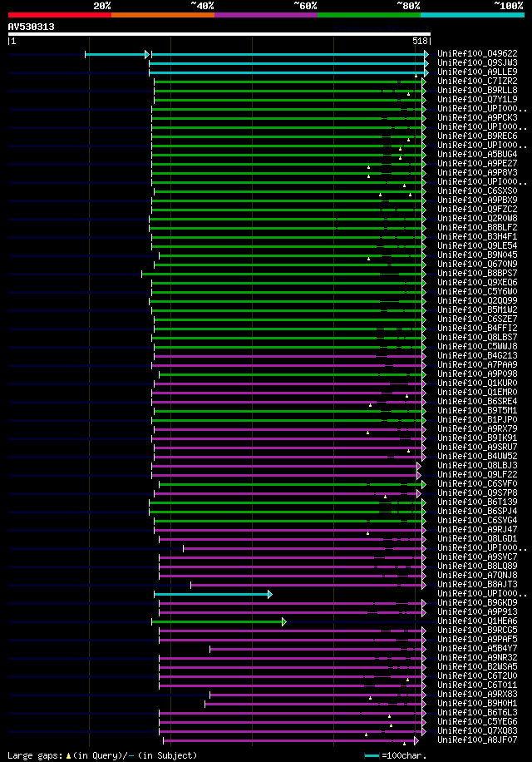Select the UniRef100_Q2QQ99 label
The width and height of the screenshot is (532, 762).
coord(477,301)
